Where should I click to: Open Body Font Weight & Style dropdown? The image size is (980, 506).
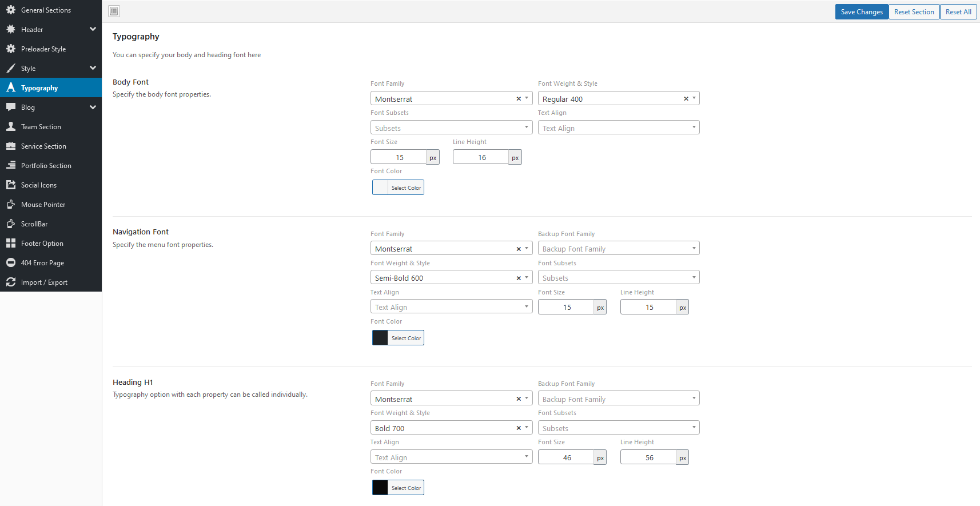619,98
